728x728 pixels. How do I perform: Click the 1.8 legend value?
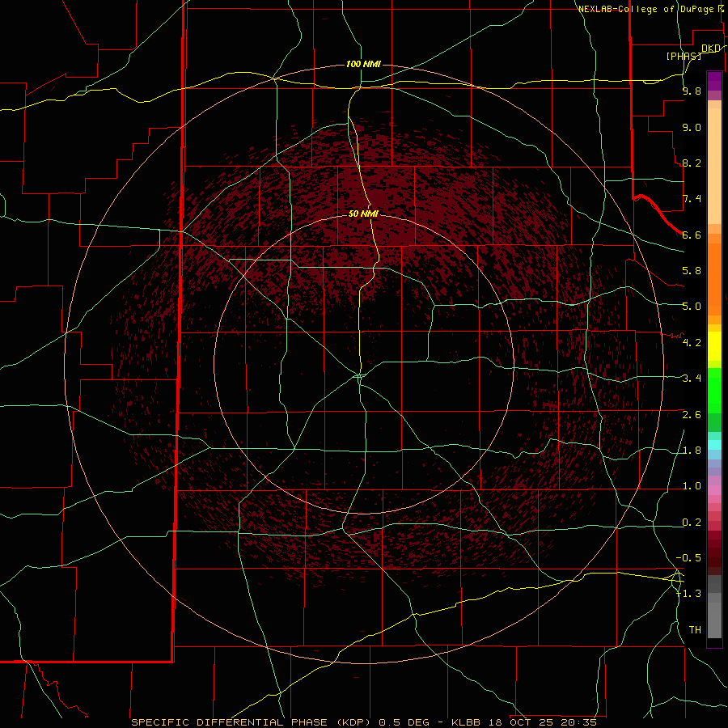point(692,451)
